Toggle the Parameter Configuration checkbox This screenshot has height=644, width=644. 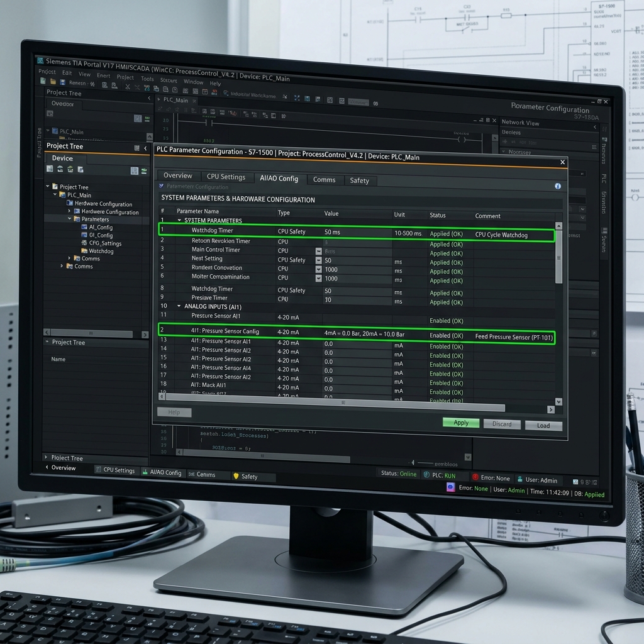coord(162,186)
